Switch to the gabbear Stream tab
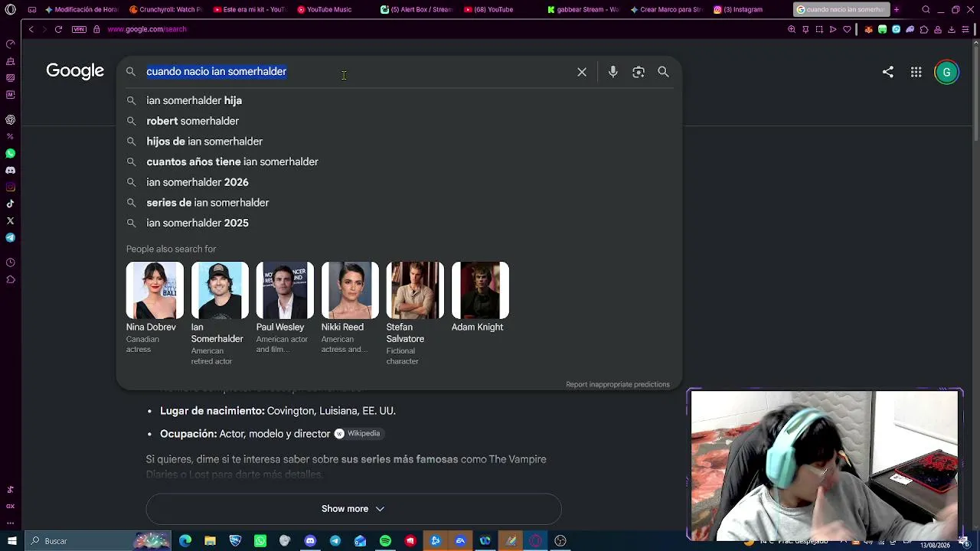Image resolution: width=980 pixels, height=551 pixels. (x=583, y=10)
